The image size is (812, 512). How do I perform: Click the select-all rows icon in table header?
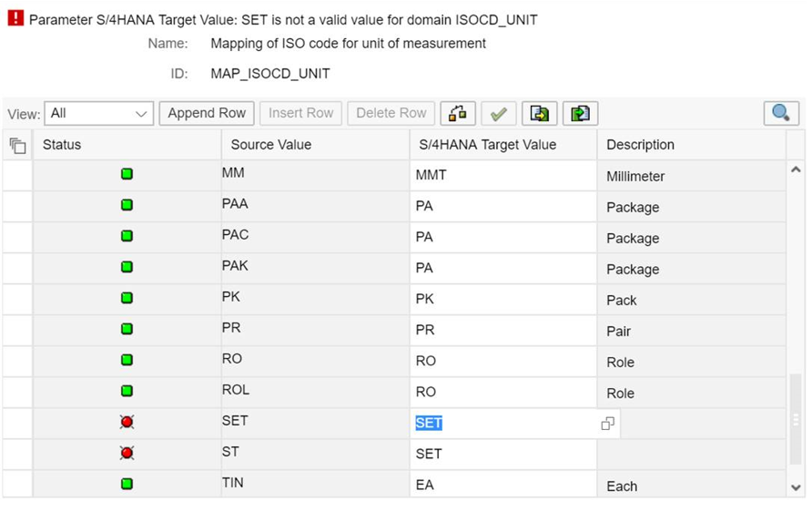[17, 146]
